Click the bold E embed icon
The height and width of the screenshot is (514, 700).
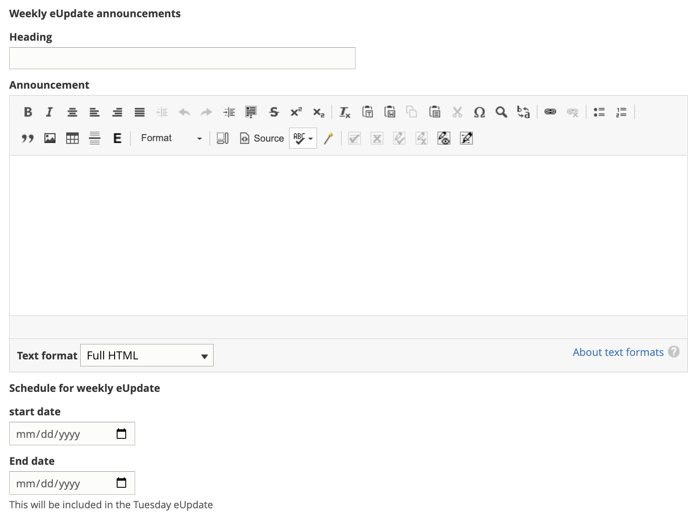tap(117, 138)
